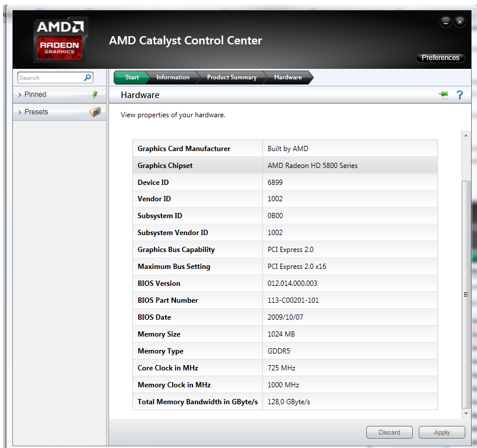
Task: Click the Graphics Bus Capability label
Action: coord(176,250)
